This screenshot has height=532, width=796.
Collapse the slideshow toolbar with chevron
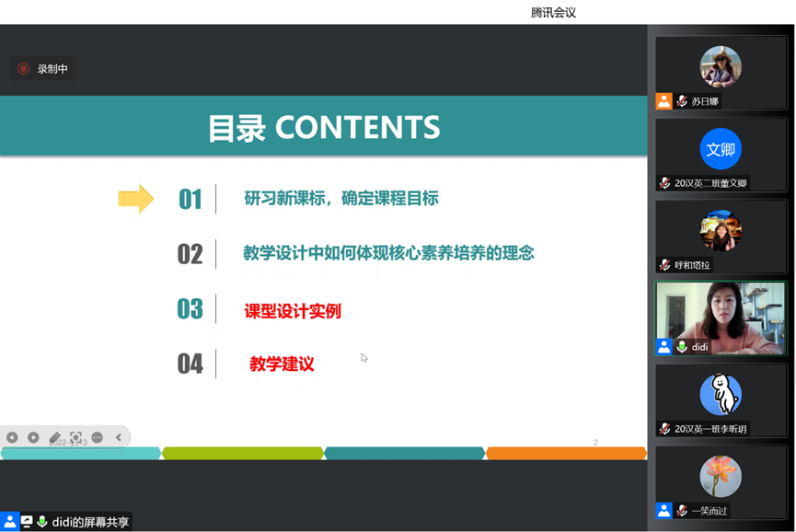(119, 437)
